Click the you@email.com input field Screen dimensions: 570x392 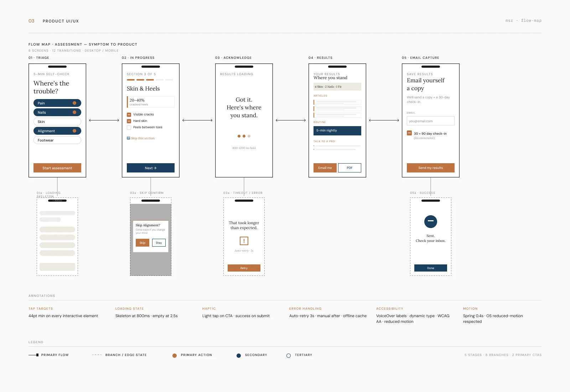click(430, 121)
